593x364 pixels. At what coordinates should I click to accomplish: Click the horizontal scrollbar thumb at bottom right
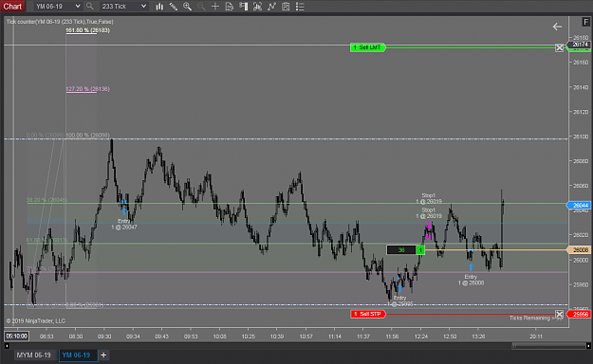click(x=548, y=346)
